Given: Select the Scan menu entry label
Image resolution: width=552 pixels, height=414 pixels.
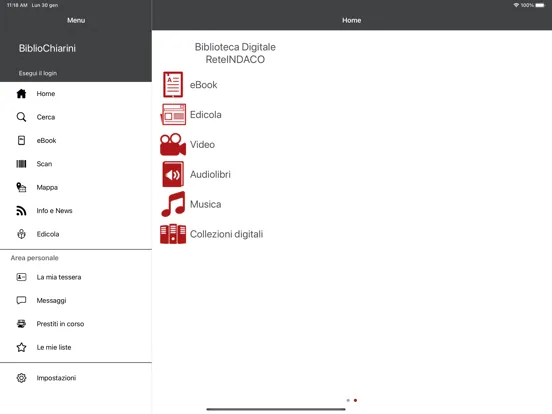Looking at the screenshot, I should pyautogui.click(x=44, y=164).
